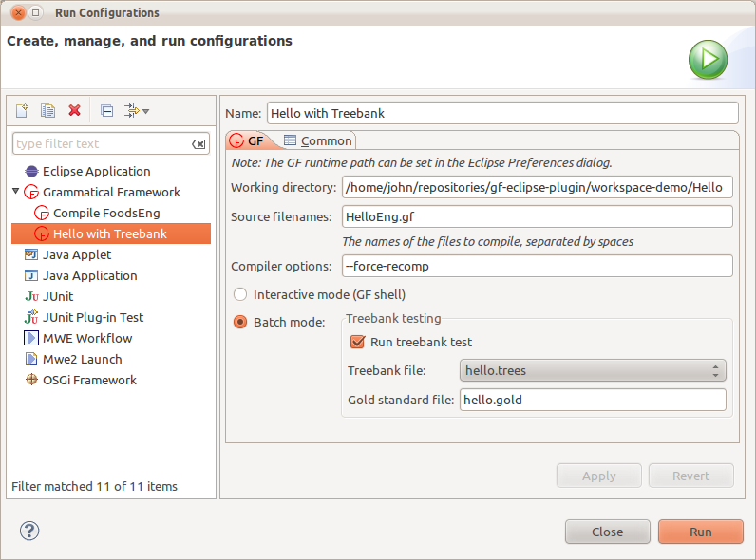Collapse the Grammatical Framework tree node
Viewport: 756px width, 560px height.
pos(16,192)
